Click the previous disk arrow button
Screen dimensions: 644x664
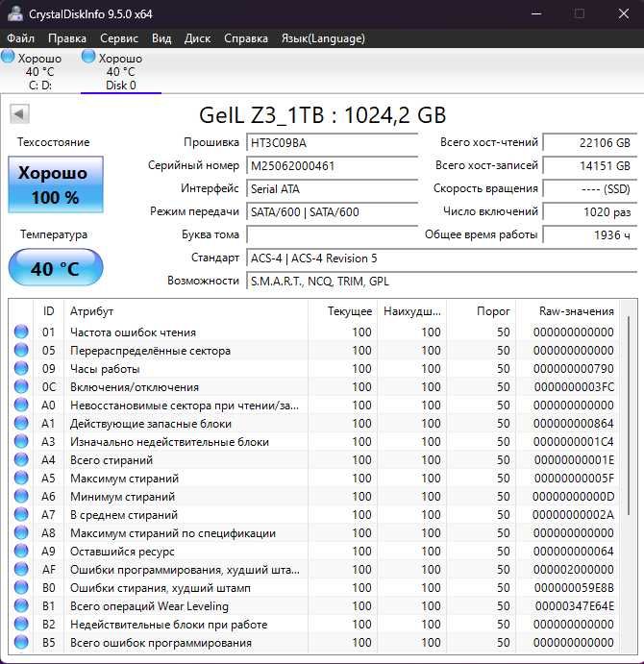tap(19, 113)
